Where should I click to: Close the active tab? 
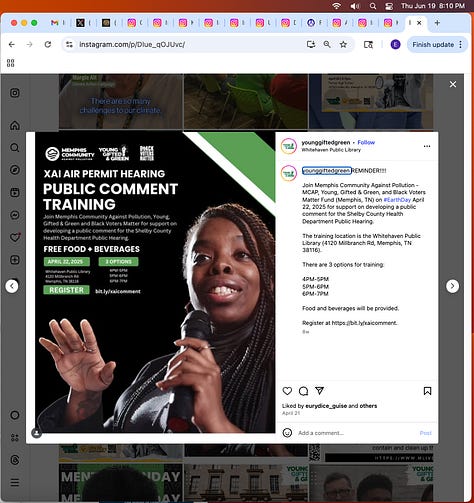click(419, 23)
